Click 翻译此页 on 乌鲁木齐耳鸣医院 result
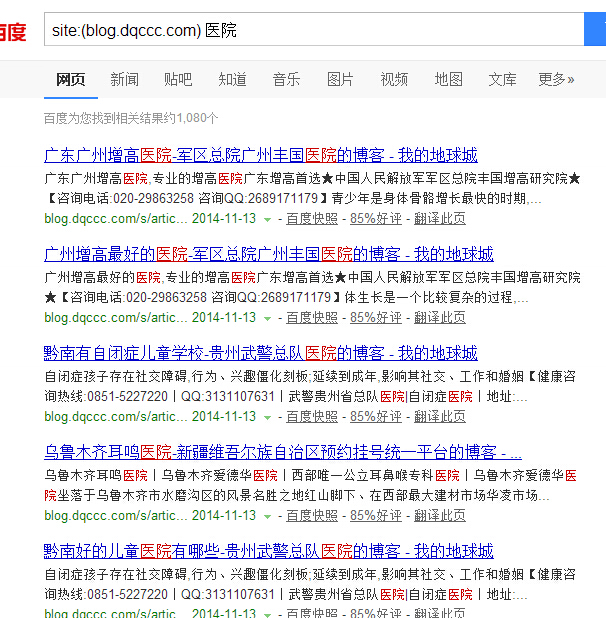Viewport: 606px width, 618px height. 440,515
